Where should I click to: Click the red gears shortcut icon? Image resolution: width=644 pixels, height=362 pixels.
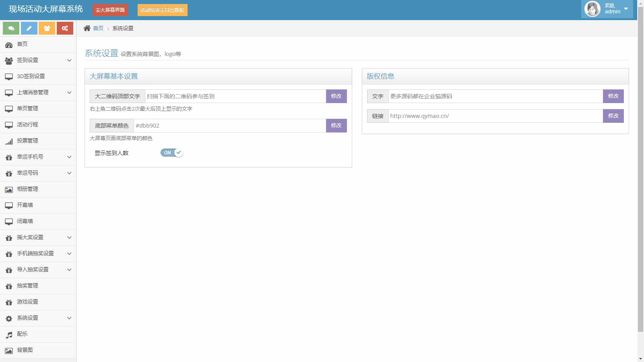(x=65, y=28)
